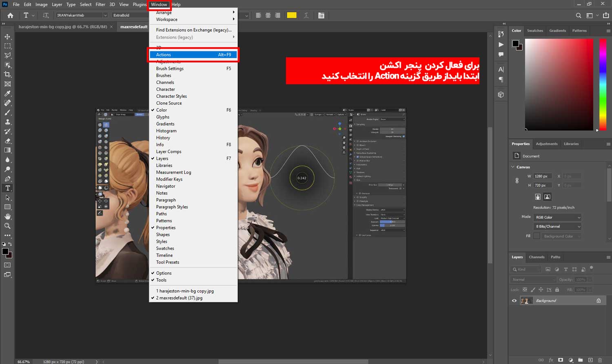Screen dimensions: 612x364
Task: Choose the Gradient tool
Action: 7,150
